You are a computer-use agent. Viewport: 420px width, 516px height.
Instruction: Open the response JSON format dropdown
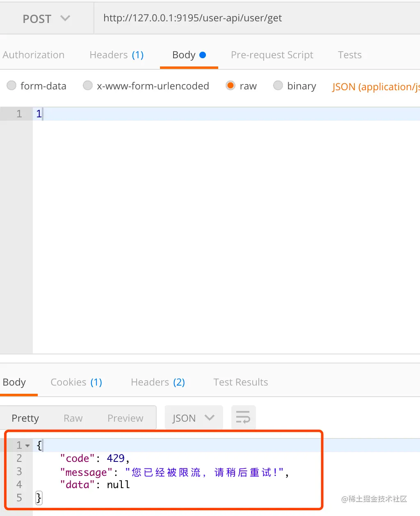[x=194, y=418]
